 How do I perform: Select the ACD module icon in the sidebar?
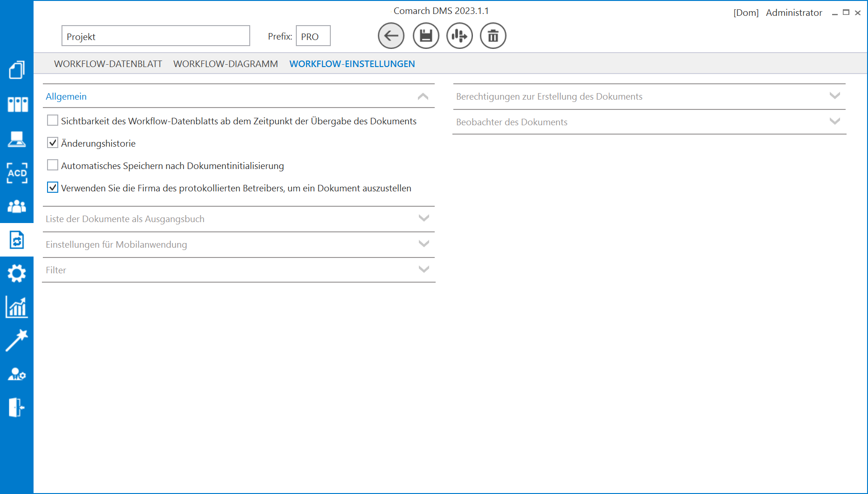pos(17,173)
